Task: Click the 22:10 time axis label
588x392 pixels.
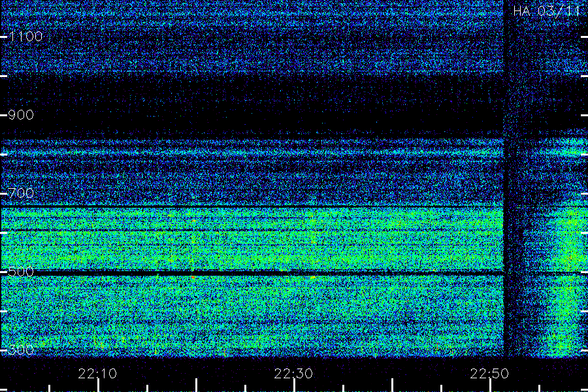Action: pos(97,374)
